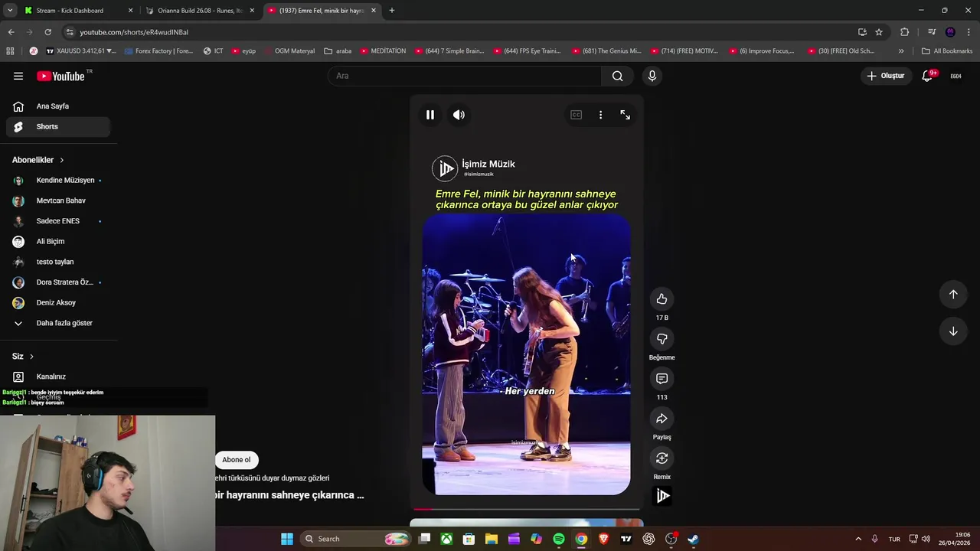
Task: Toggle closed captions on the Short
Action: click(576, 115)
